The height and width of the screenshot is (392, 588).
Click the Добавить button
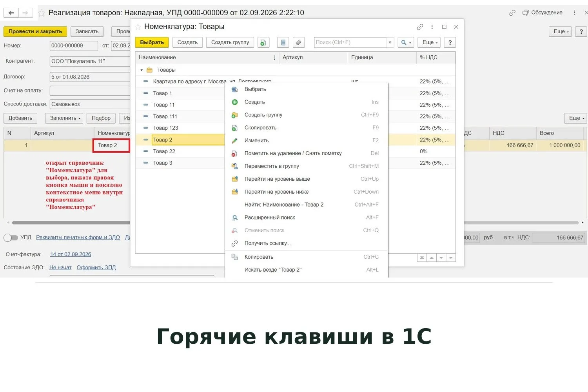tap(20, 118)
